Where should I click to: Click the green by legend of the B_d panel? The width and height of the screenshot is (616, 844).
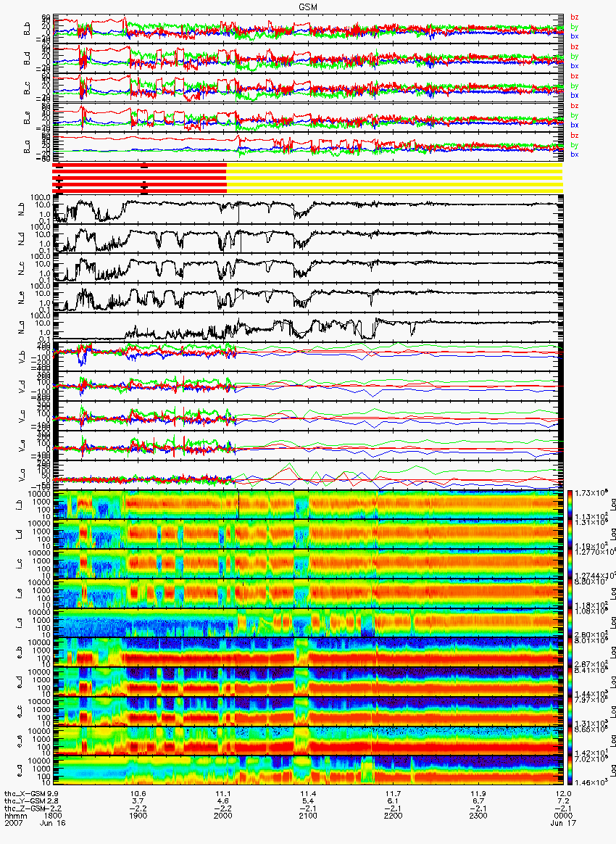click(574, 57)
